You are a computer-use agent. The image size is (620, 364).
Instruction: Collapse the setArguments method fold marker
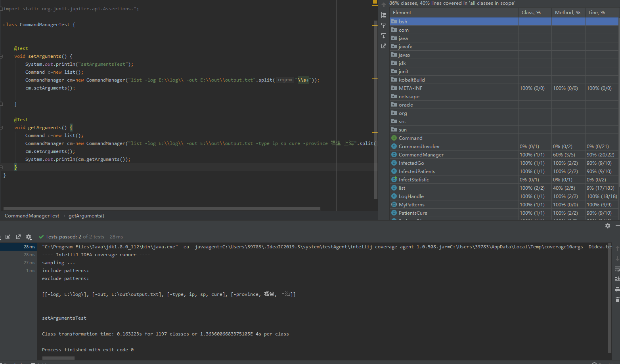click(2, 56)
